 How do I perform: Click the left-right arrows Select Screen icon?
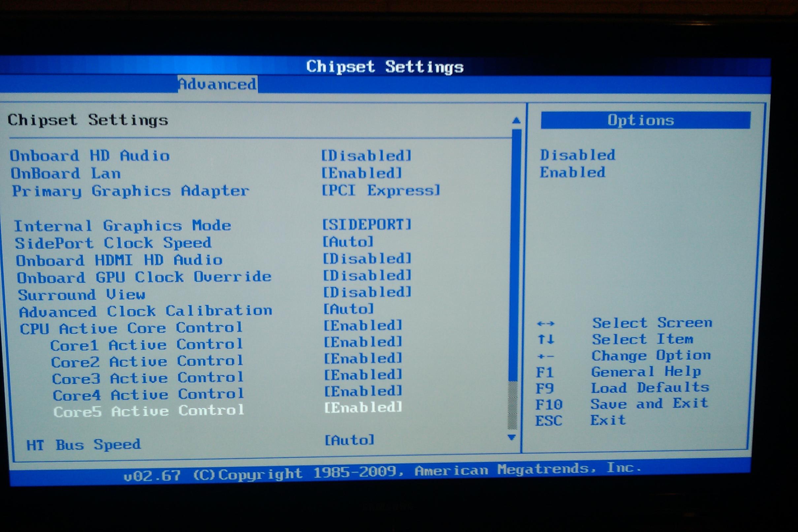coord(546,324)
